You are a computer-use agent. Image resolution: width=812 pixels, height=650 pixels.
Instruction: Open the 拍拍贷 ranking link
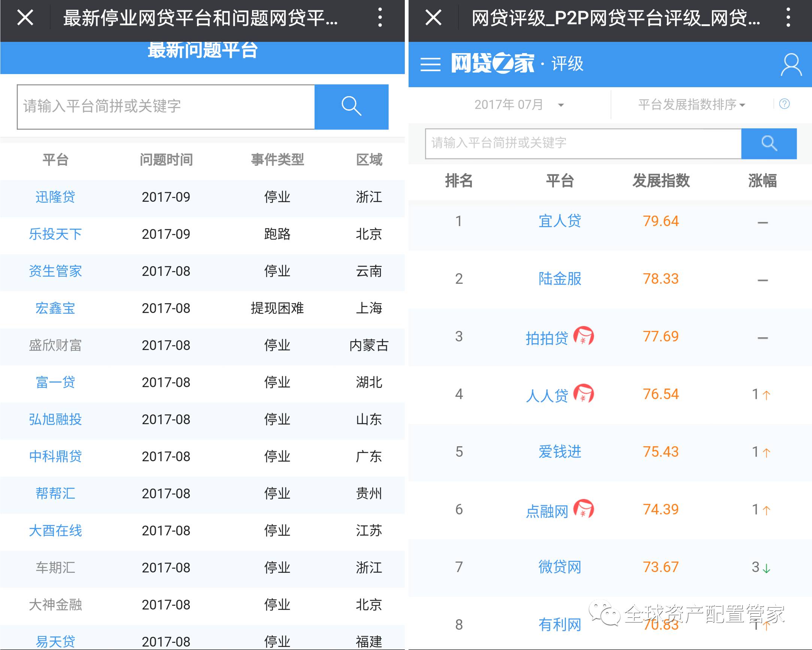tap(547, 338)
